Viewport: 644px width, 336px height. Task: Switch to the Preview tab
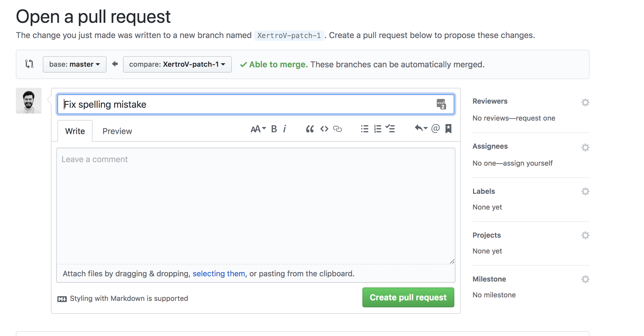pyautogui.click(x=117, y=131)
